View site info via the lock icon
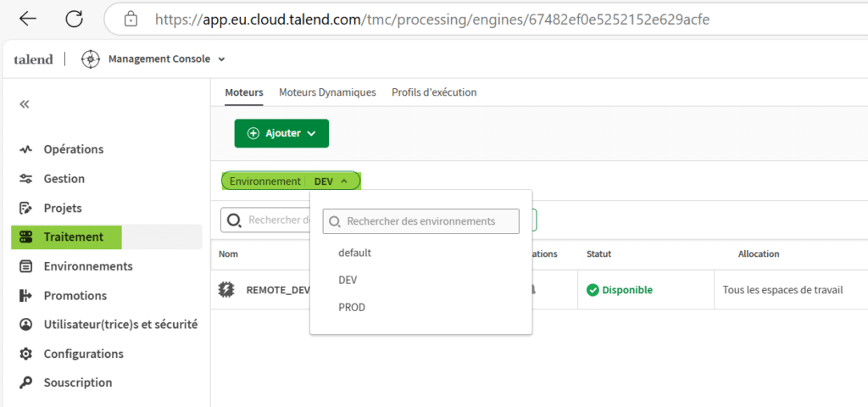Viewport: 868px width, 407px height. pos(131,20)
